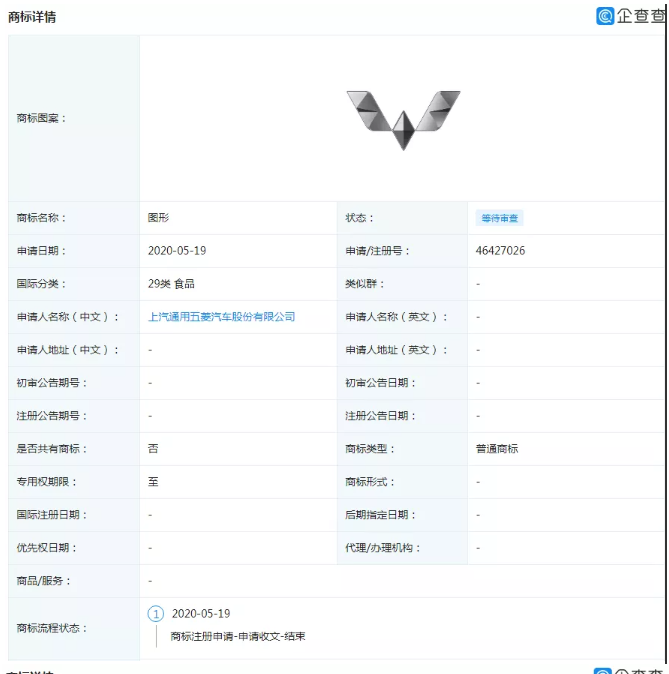Click the 初审公告期号 label
This screenshot has width=669, height=674.
pos(52,383)
